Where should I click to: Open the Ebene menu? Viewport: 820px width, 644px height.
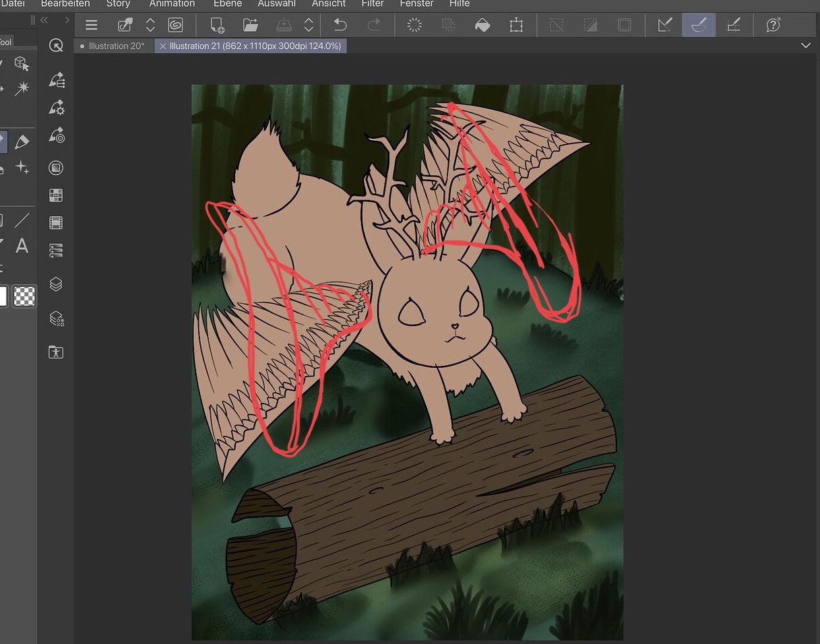point(227,4)
